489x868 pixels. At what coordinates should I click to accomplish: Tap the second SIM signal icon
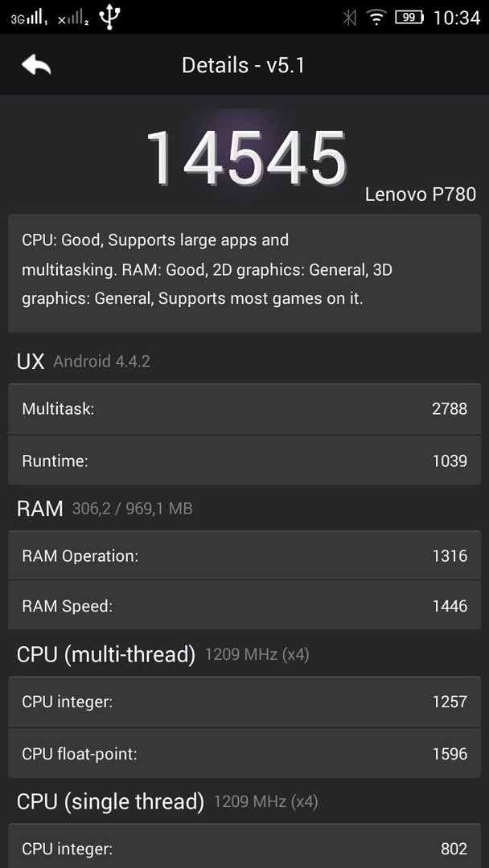(x=73, y=18)
